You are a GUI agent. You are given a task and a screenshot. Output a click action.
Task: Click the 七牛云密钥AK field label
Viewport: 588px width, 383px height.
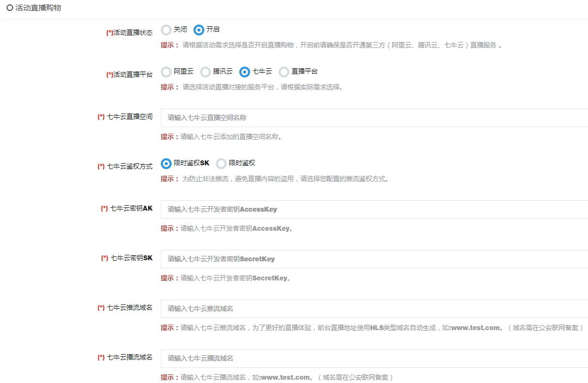tap(127, 208)
